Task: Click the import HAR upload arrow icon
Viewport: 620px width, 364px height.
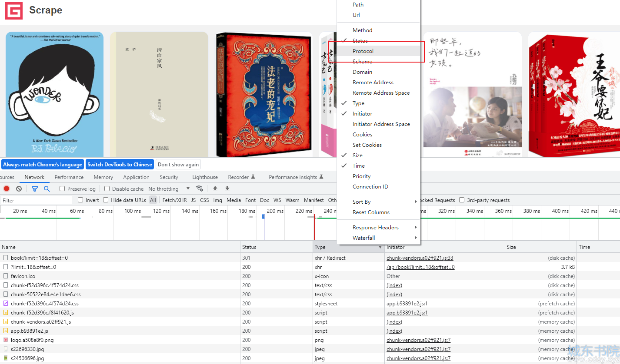Action: coord(215,189)
